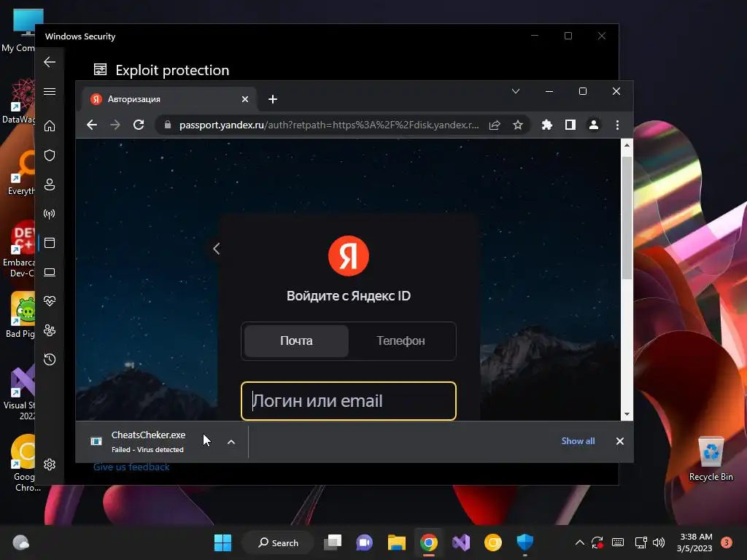Click Exploit protection heading

172,70
